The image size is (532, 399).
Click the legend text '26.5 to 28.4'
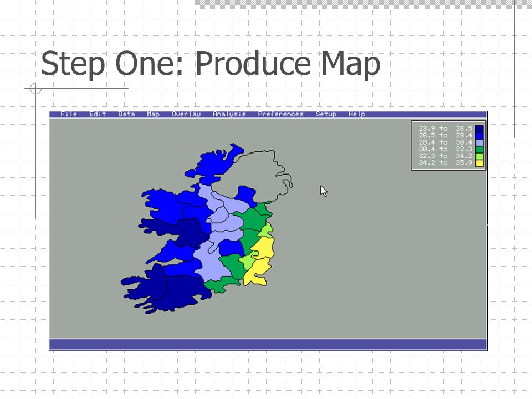tap(446, 135)
